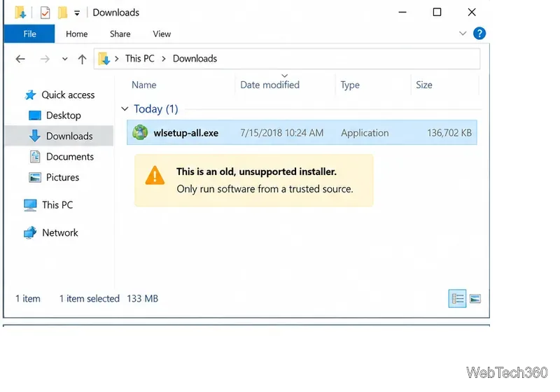The image size is (560, 392).
Task: Go back with the Back arrow
Action: [x=20, y=59]
